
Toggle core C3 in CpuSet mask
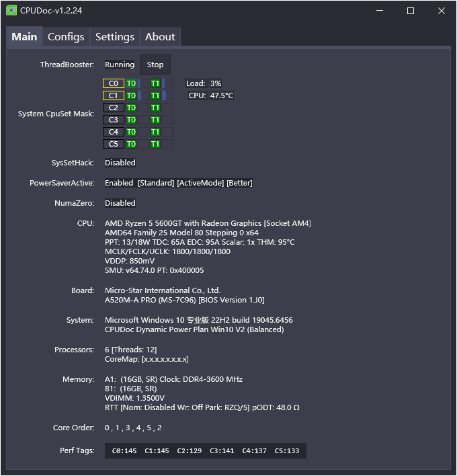[114, 120]
